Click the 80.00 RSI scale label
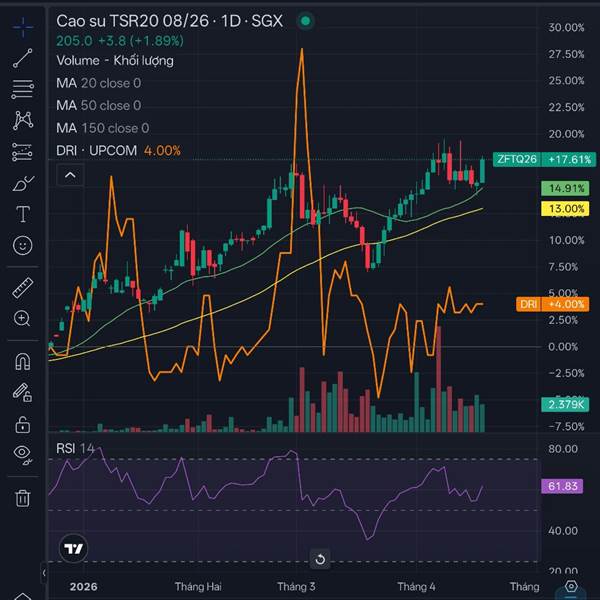Image resolution: width=600 pixels, height=600 pixels. 563,449
